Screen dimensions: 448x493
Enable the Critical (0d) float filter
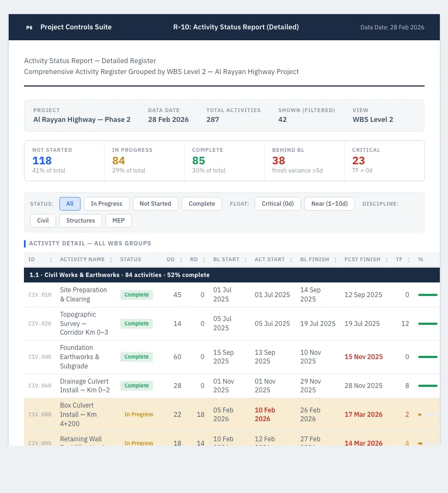[278, 204]
